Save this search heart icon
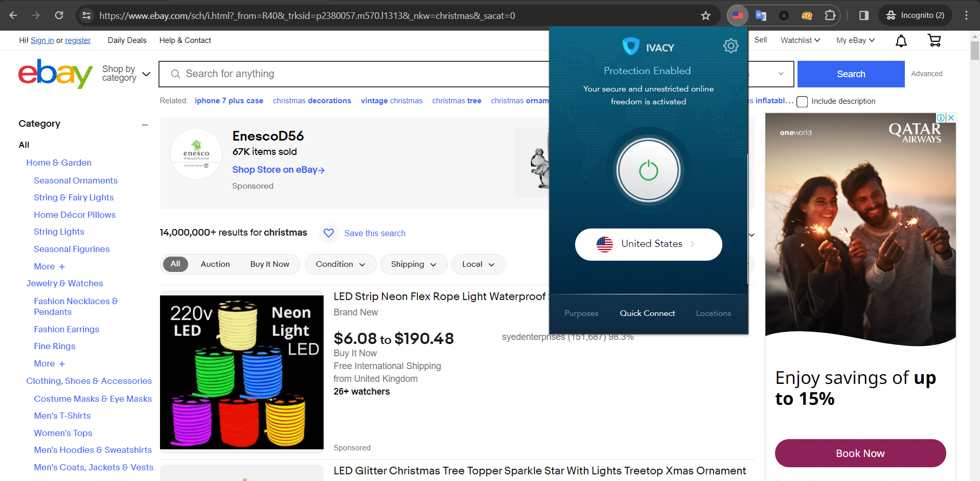The width and height of the screenshot is (980, 481). (x=329, y=233)
